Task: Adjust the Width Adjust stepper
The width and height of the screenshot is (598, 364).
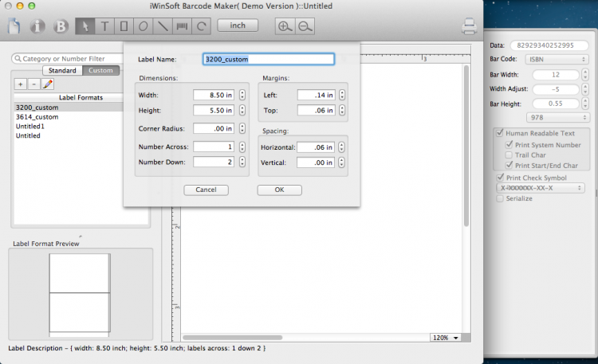Action: [585, 88]
